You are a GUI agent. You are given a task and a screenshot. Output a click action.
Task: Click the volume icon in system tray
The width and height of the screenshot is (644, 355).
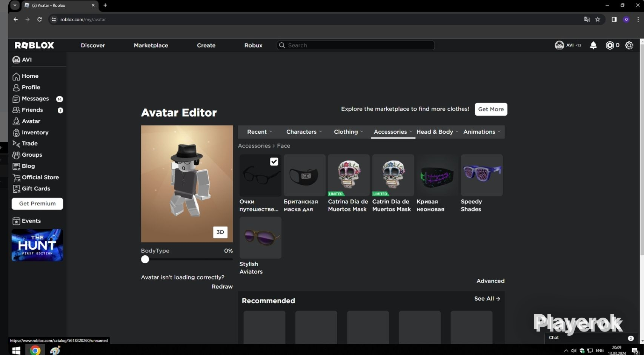(574, 351)
